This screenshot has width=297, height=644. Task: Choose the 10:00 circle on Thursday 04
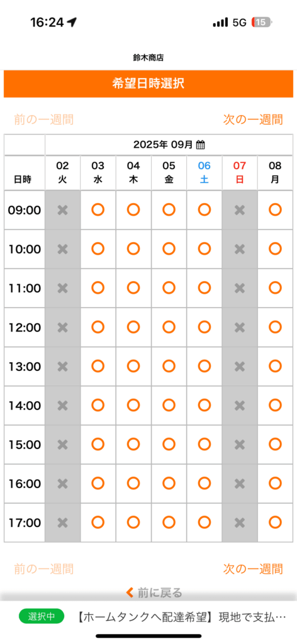pyautogui.click(x=133, y=249)
